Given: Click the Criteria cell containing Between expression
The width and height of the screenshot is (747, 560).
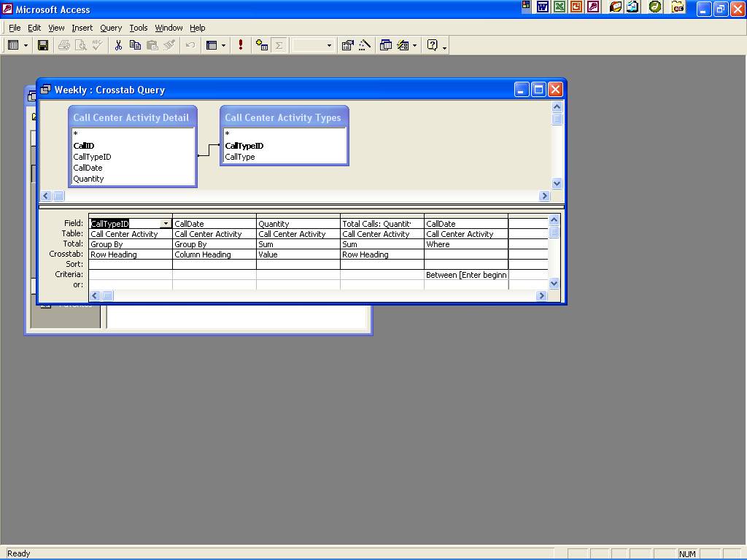Looking at the screenshot, I should click(465, 275).
